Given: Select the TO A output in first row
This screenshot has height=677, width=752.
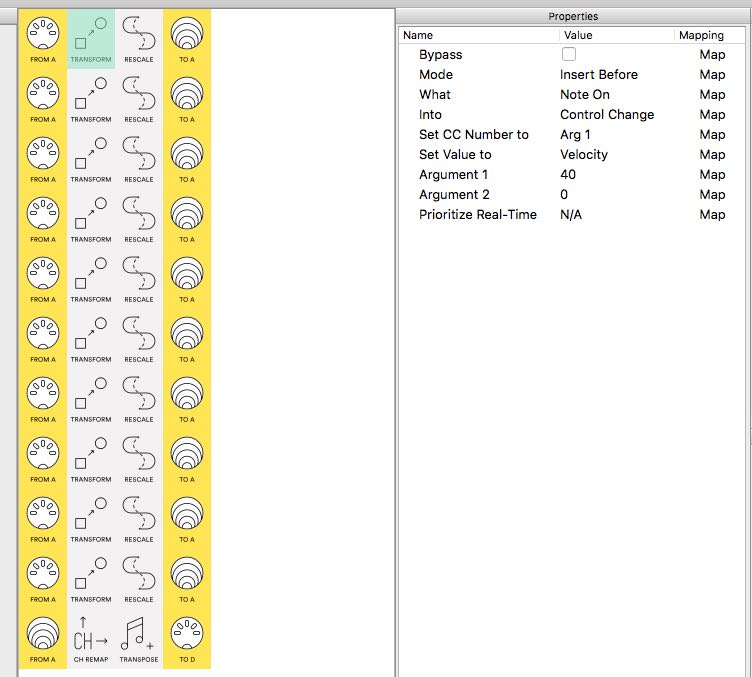Looking at the screenshot, I should pos(187,38).
